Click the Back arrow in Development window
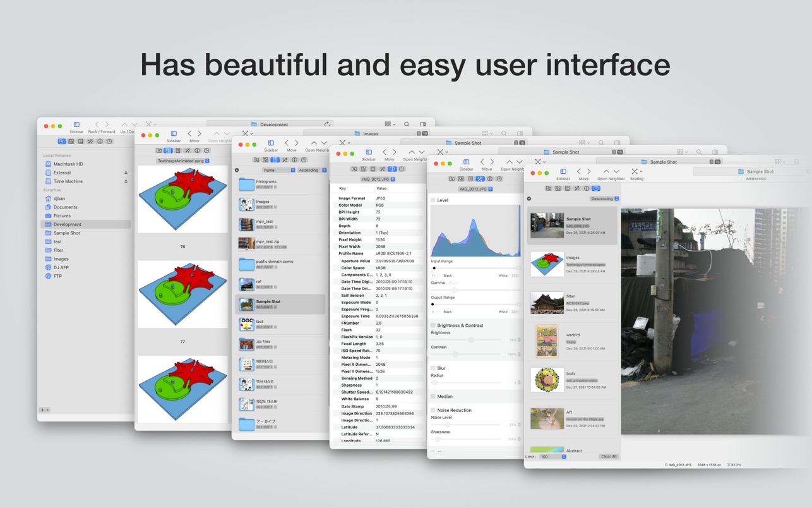812x508 pixels. tap(97, 124)
